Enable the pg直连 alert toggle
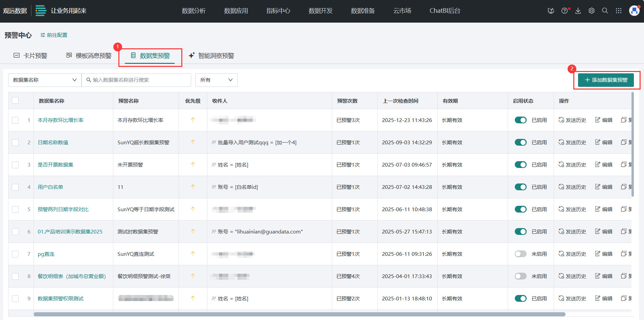644x320 pixels. click(x=520, y=254)
